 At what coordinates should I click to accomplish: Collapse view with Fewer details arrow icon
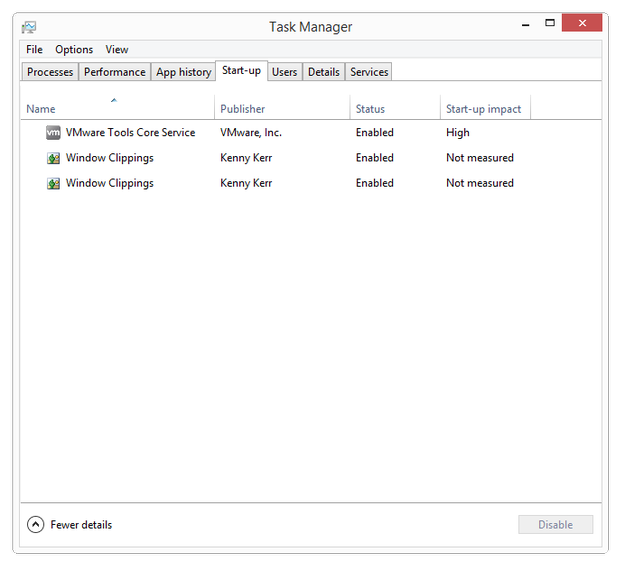pyautogui.click(x=35, y=525)
